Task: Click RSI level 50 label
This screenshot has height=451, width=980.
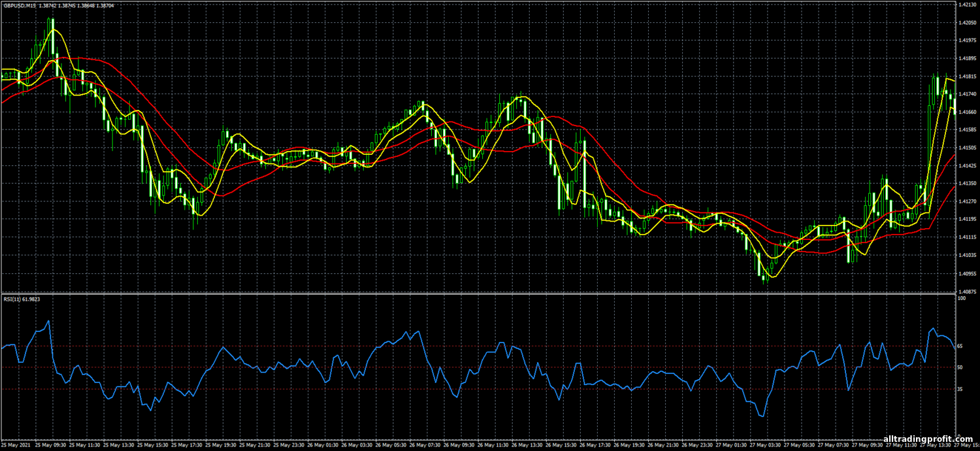Action: (x=960, y=367)
